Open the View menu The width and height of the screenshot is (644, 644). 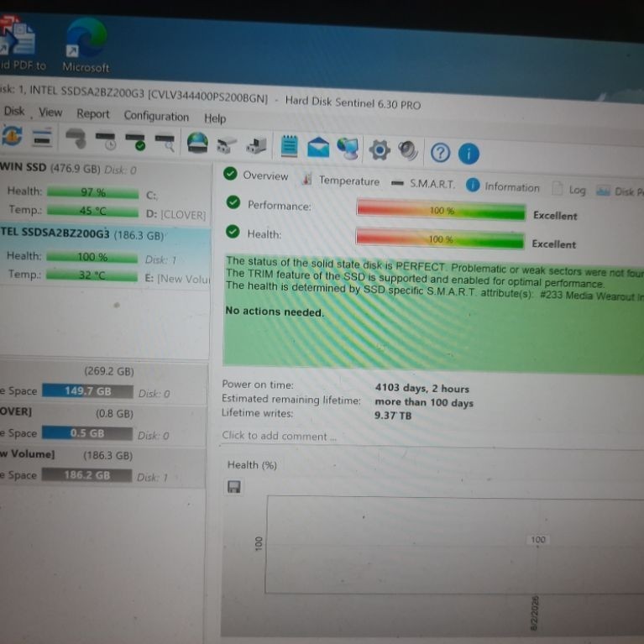50,113
